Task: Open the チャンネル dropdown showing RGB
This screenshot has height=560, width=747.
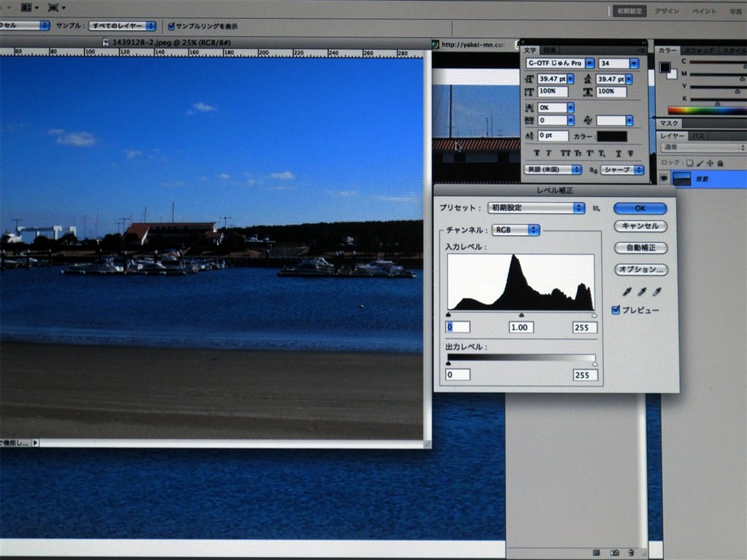Action: coord(516,230)
